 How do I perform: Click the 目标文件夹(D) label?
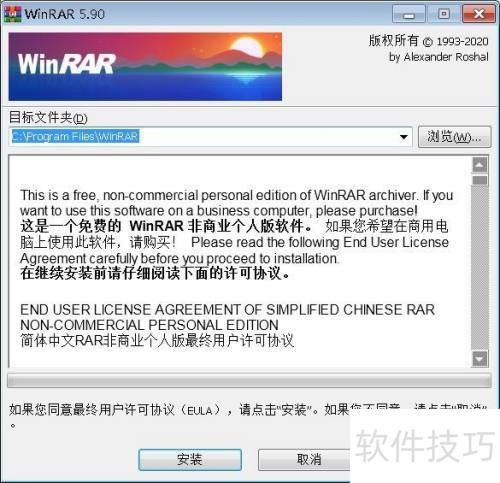click(48, 117)
